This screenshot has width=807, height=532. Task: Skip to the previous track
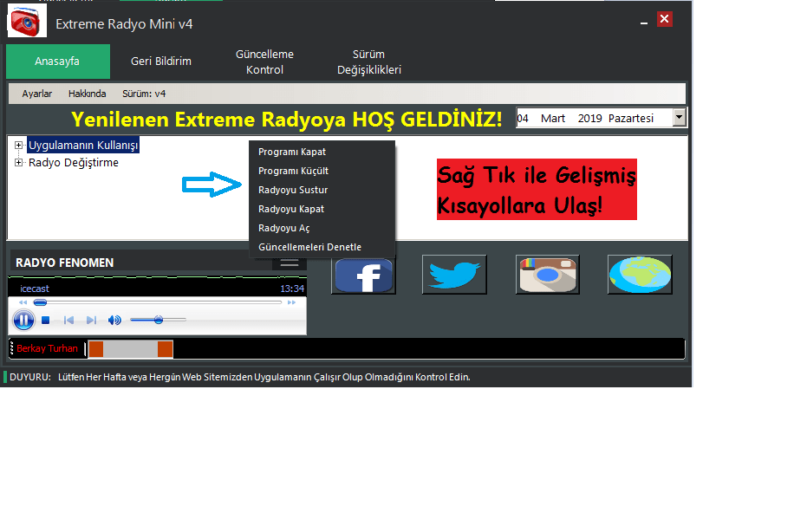click(x=68, y=320)
